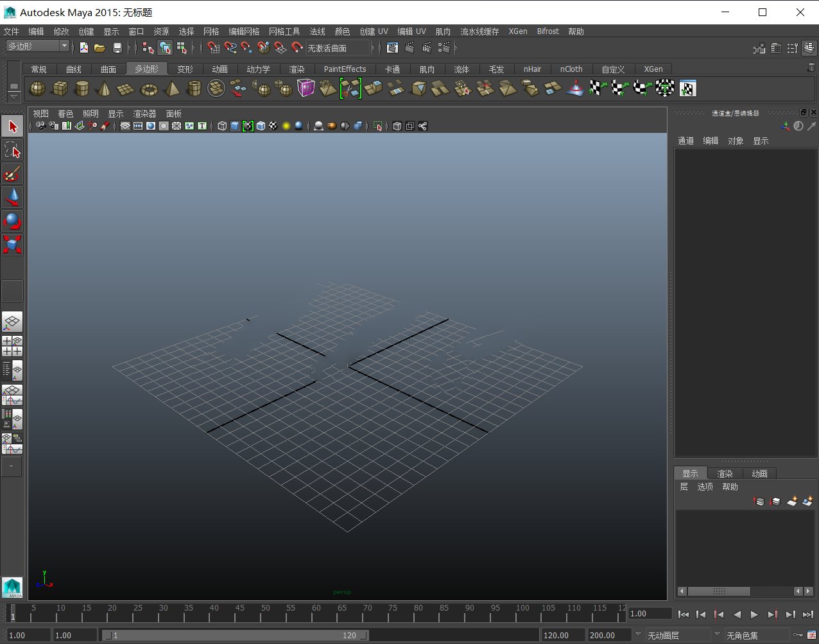This screenshot has height=644, width=819.
Task: Click the current frame field showing 1.00
Action: click(650, 614)
